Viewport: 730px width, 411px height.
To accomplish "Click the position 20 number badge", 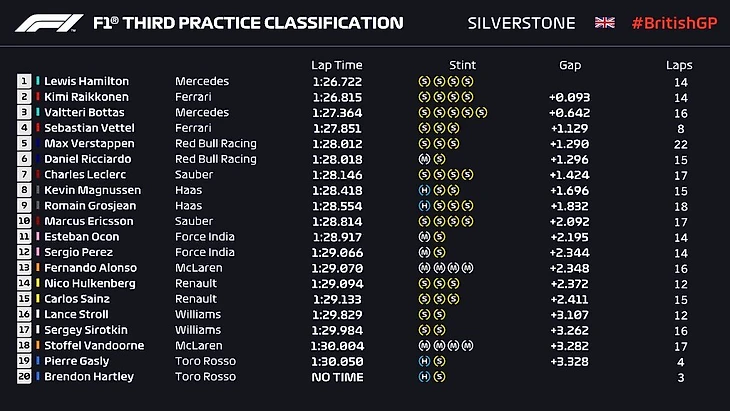I will click(x=24, y=377).
